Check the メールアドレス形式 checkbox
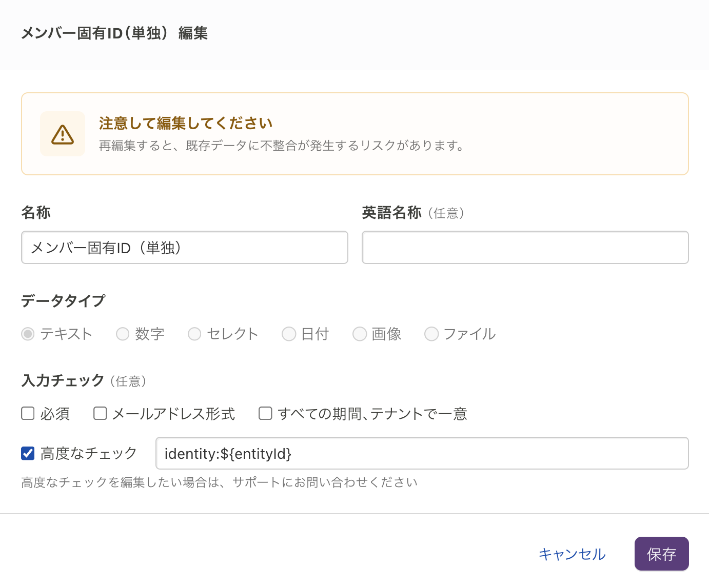The height and width of the screenshot is (588, 709). 100,413
